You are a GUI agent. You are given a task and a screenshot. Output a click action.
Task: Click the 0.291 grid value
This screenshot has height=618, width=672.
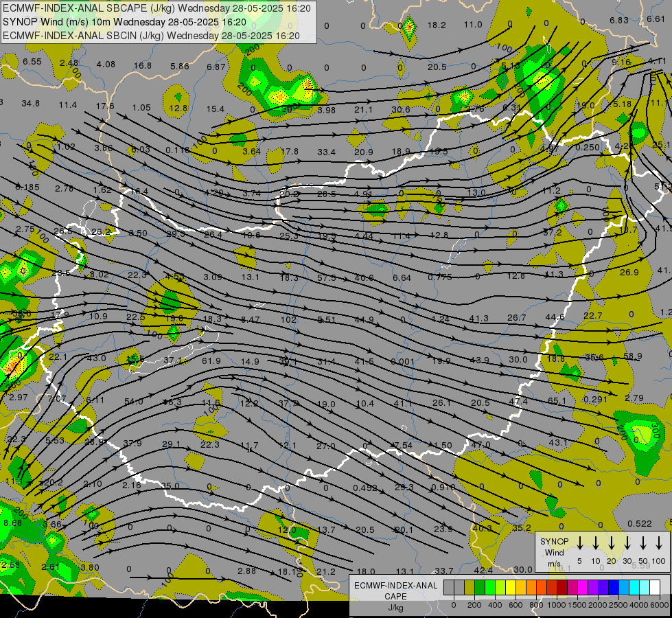595,399
